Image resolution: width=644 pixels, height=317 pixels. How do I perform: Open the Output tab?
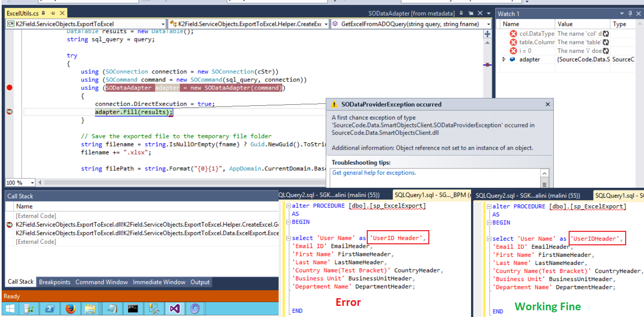(200, 282)
